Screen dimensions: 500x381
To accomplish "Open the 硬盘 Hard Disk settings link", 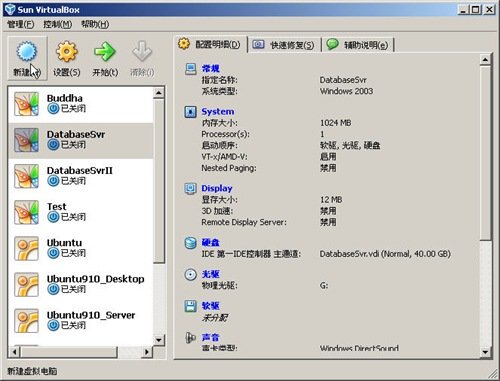I will click(210, 242).
